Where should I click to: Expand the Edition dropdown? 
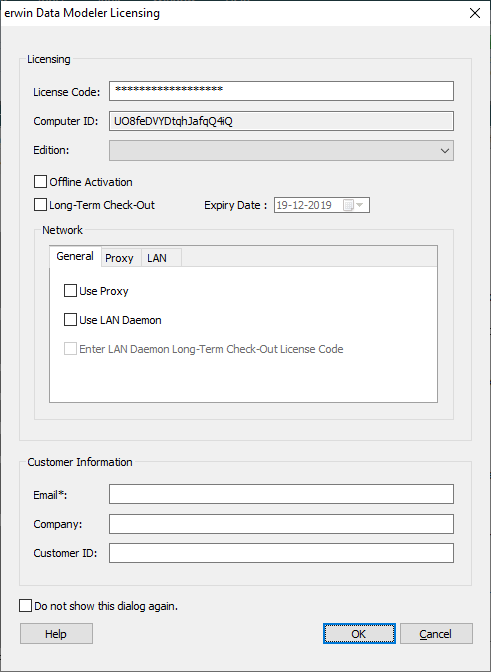[281, 151]
